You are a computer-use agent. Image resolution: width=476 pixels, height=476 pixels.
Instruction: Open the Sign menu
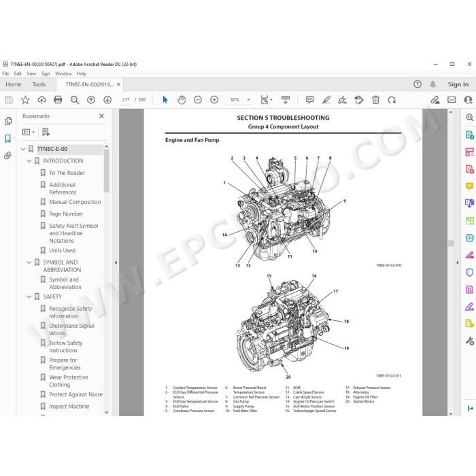pos(46,73)
